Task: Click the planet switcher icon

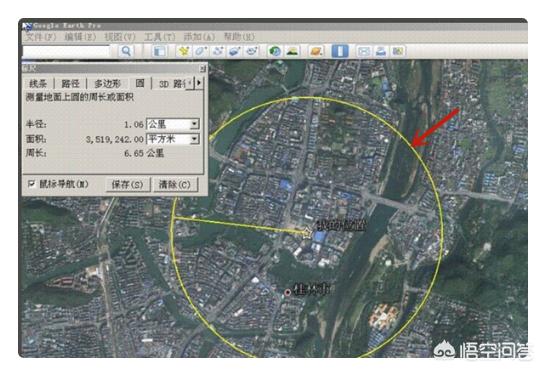Action: click(x=316, y=51)
